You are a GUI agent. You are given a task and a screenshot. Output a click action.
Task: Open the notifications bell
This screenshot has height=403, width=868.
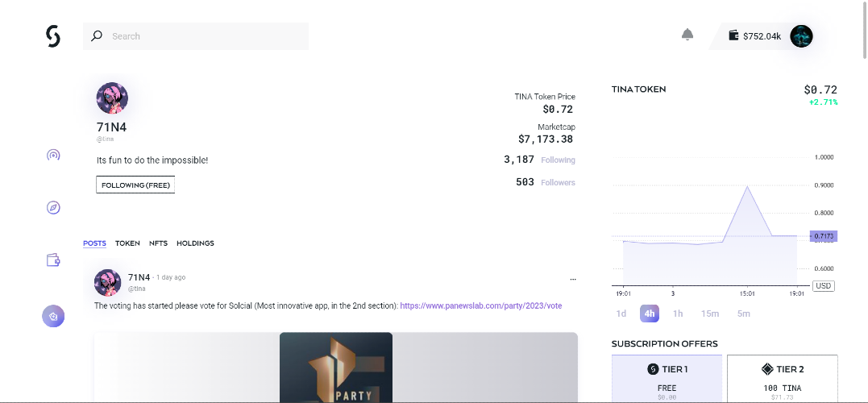(x=687, y=35)
